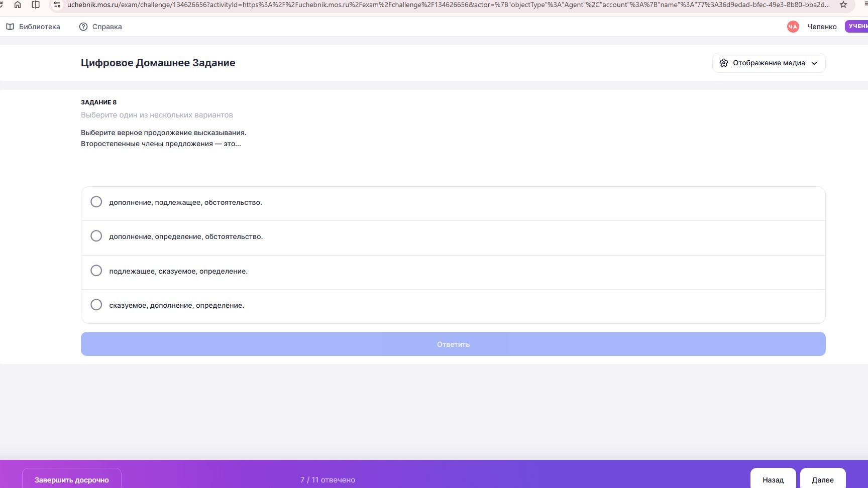Viewport: 868px width, 488px height.
Task: Click the Далее button
Action: pos(823,479)
